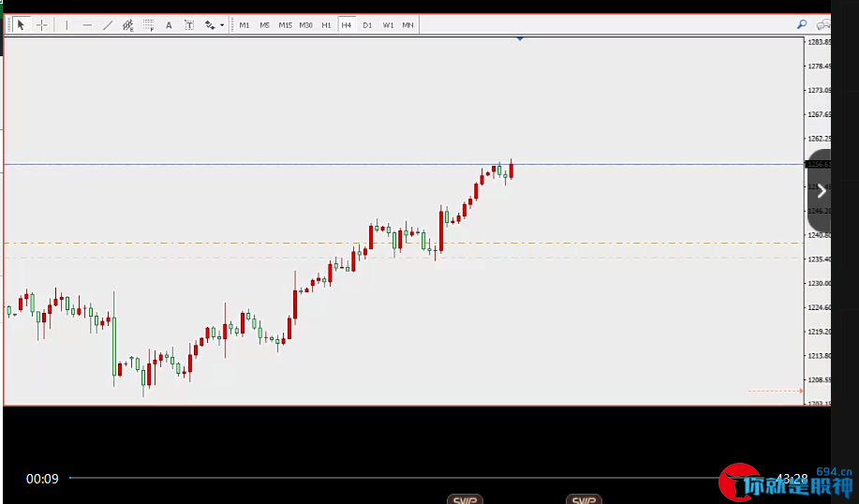Choose the text label tool
The height and width of the screenshot is (504, 859).
pos(189,24)
